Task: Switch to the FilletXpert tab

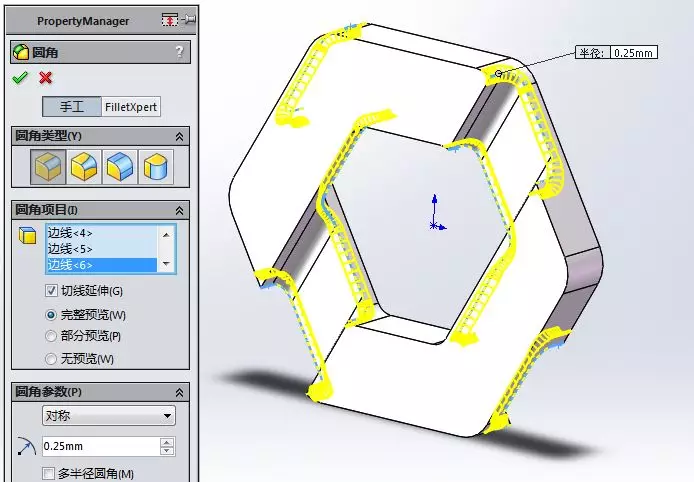Action: point(131,107)
